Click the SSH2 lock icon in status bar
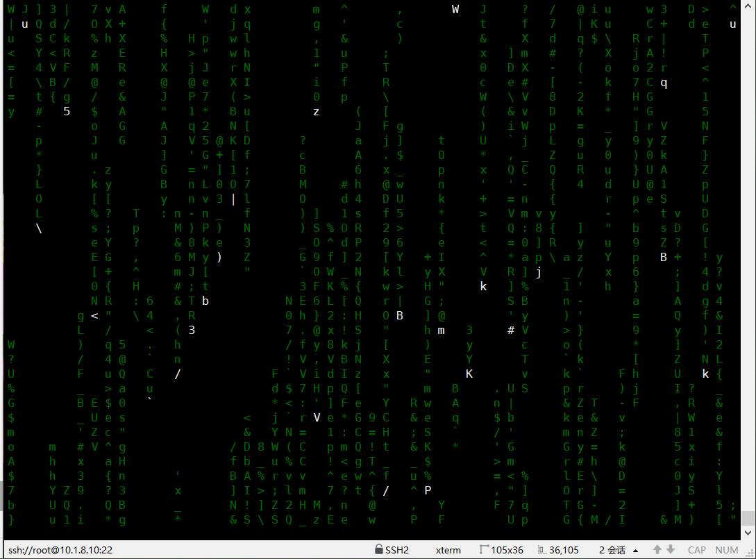 click(379, 549)
